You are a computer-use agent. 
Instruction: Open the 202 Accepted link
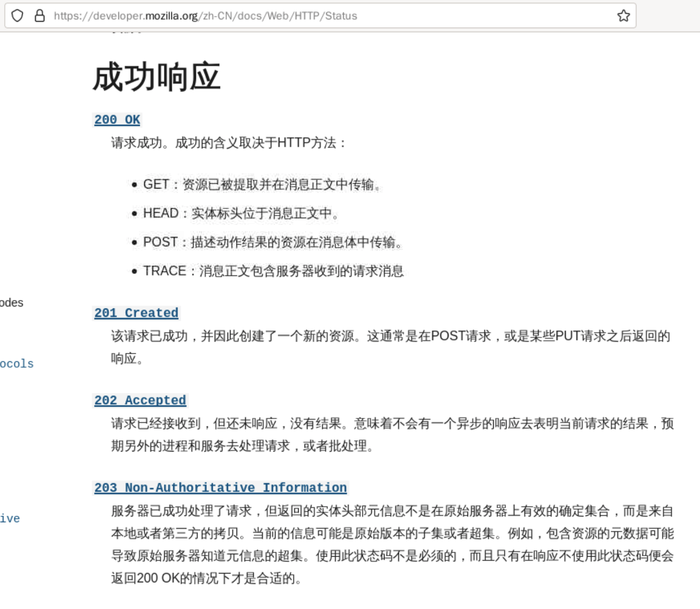140,401
